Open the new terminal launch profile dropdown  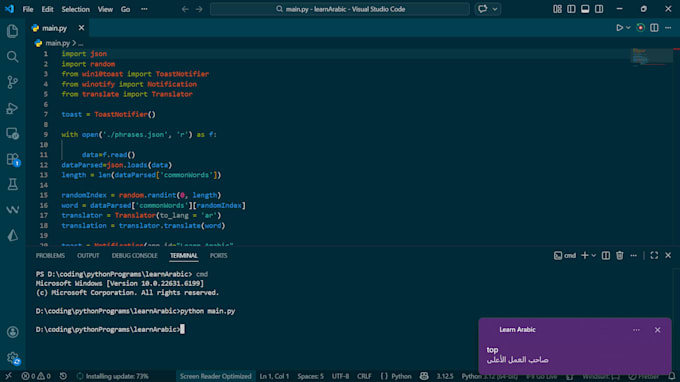click(594, 256)
